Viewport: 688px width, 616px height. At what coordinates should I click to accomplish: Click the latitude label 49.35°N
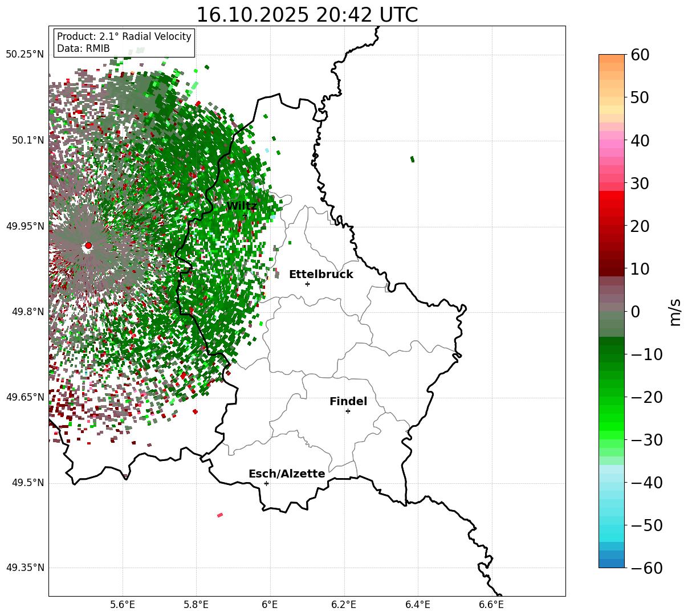(x=25, y=568)
